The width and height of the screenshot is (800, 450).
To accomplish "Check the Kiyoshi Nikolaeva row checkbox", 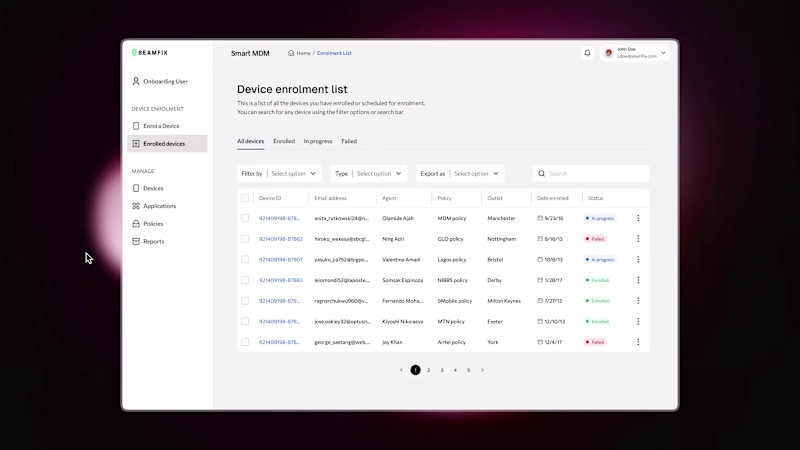I will coord(245,321).
